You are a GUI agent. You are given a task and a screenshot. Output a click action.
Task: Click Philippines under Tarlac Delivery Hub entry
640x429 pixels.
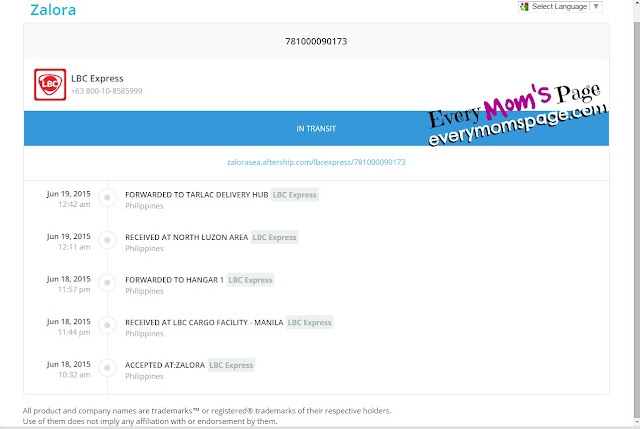[144, 206]
